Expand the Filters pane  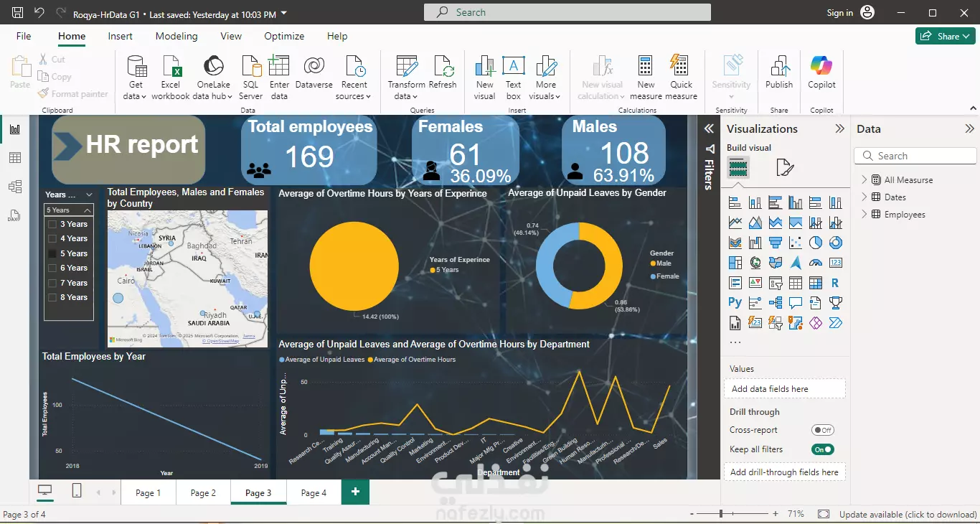click(x=709, y=129)
